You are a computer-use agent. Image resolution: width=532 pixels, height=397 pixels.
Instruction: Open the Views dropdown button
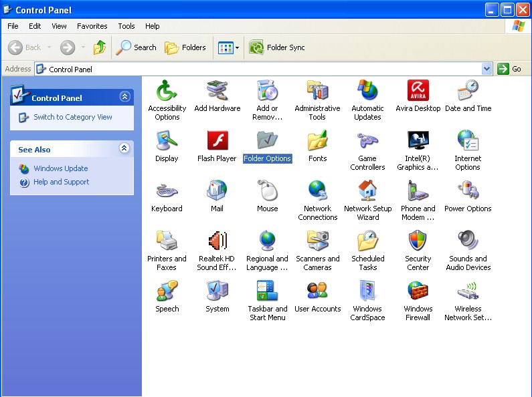(x=228, y=47)
